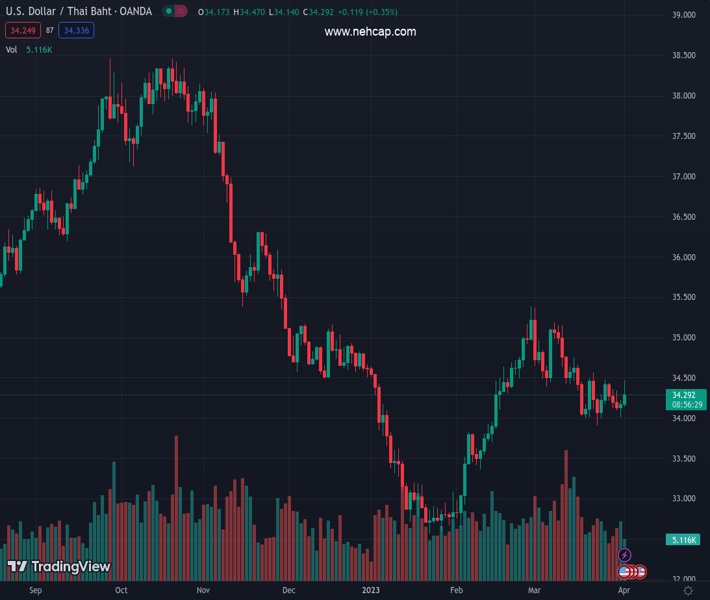Click the Vol indicator label
The height and width of the screenshot is (600, 710).
11,50
